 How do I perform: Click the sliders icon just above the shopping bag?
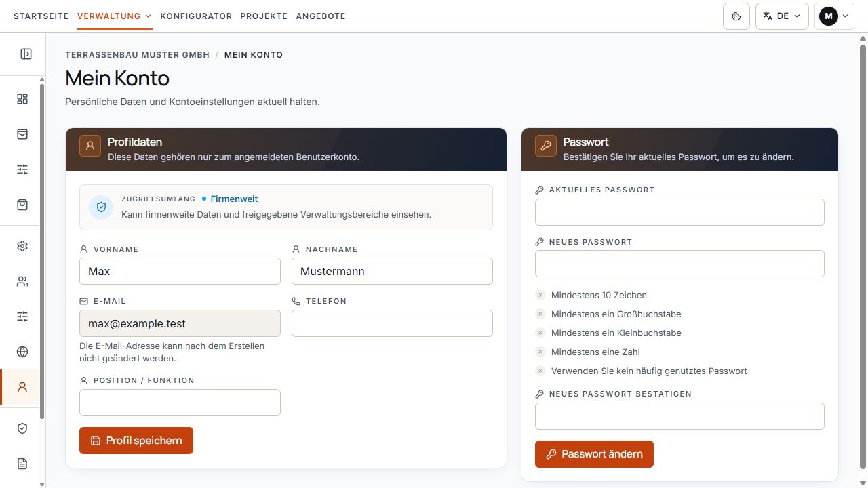[x=22, y=169]
